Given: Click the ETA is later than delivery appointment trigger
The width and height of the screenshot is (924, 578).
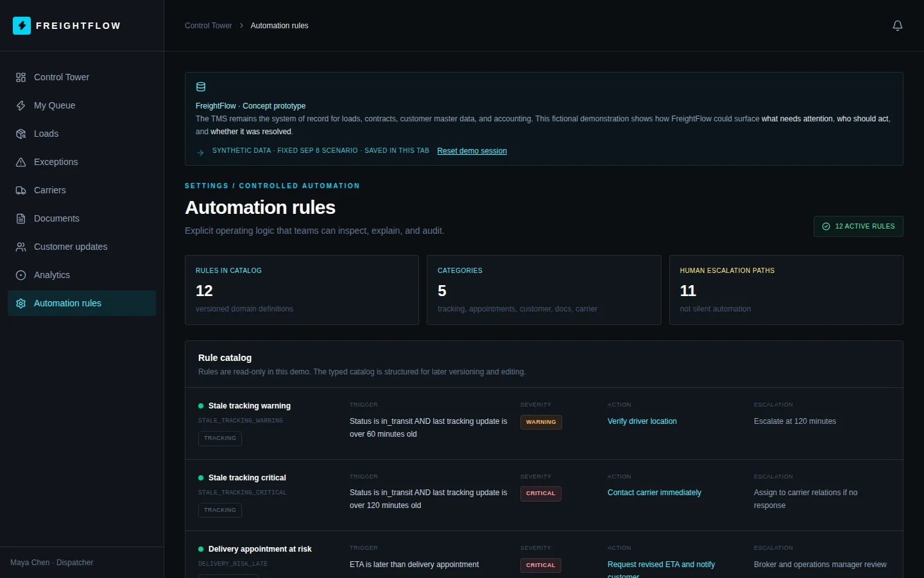Looking at the screenshot, I should 414,565.
